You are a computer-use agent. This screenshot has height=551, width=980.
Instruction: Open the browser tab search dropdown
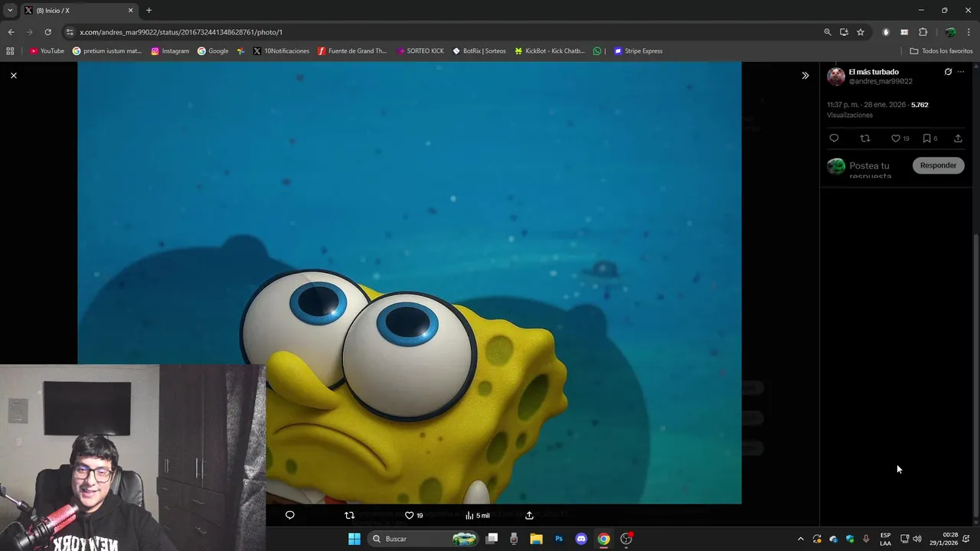click(x=10, y=11)
